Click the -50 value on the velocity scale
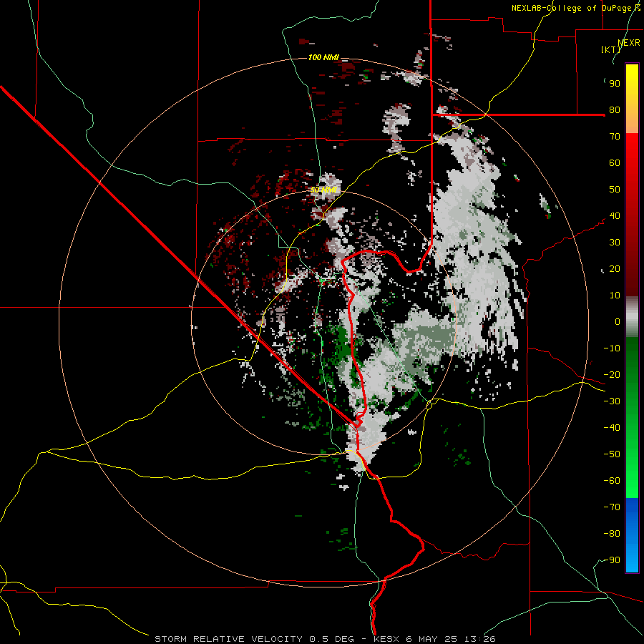The image size is (644, 644). [612, 454]
